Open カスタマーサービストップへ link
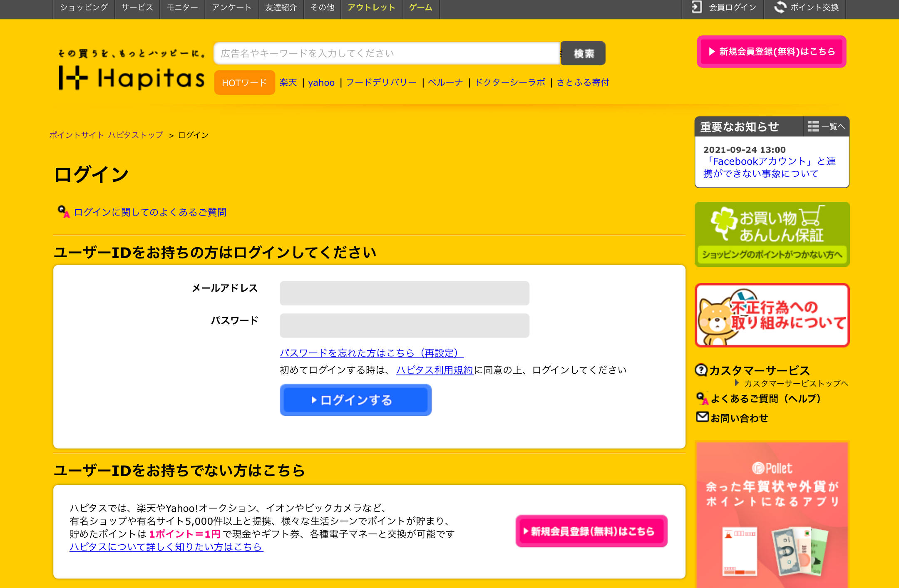899x588 pixels. [796, 383]
